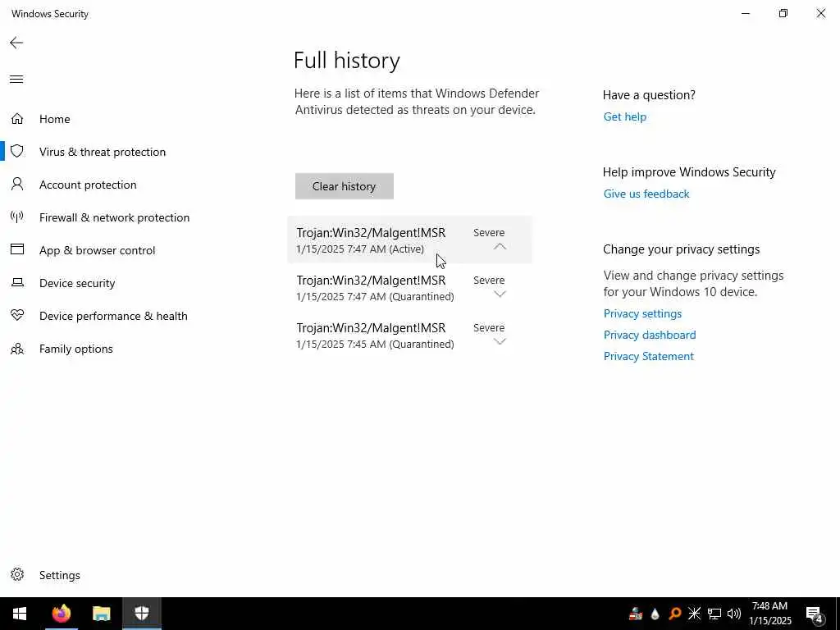Screen dimensions: 840x630
Task: Restore down the Windows Security window
Action: (x=783, y=13)
